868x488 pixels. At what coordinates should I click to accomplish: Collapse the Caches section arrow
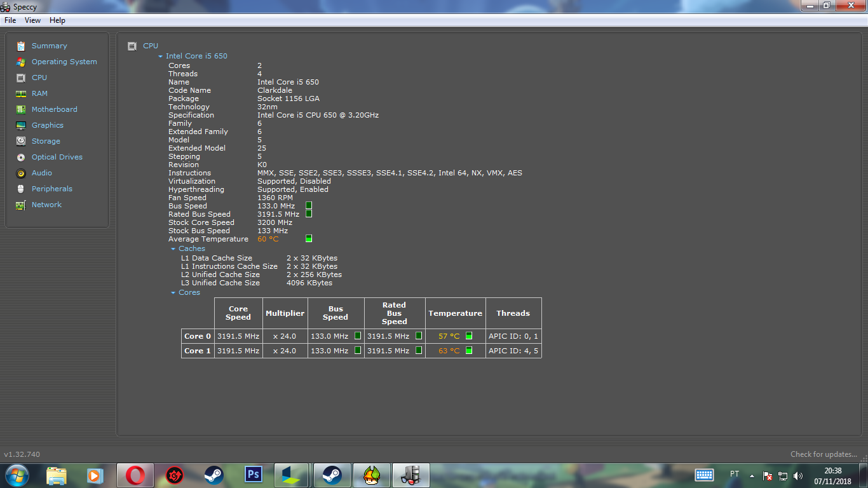173,249
